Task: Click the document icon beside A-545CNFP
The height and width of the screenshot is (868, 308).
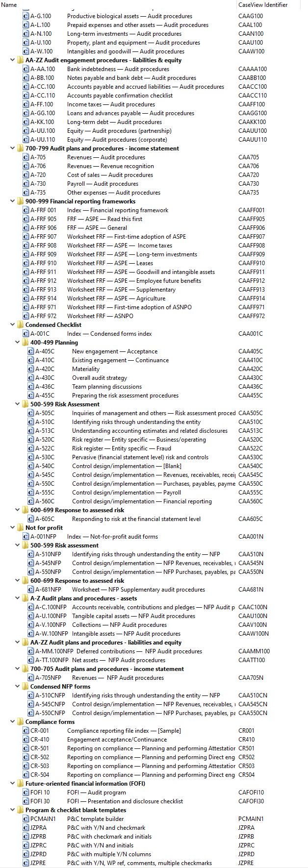Action: pyautogui.click(x=30, y=704)
